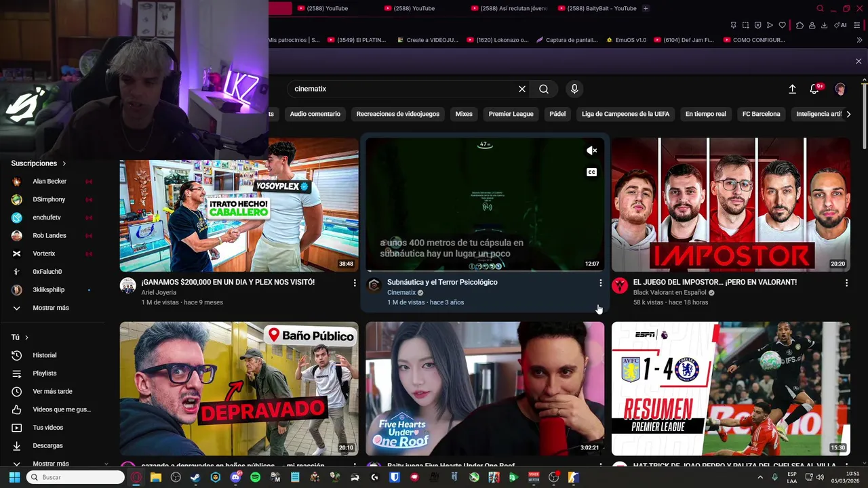Open Descargas in the sidebar
The width and height of the screenshot is (868, 488).
47,445
